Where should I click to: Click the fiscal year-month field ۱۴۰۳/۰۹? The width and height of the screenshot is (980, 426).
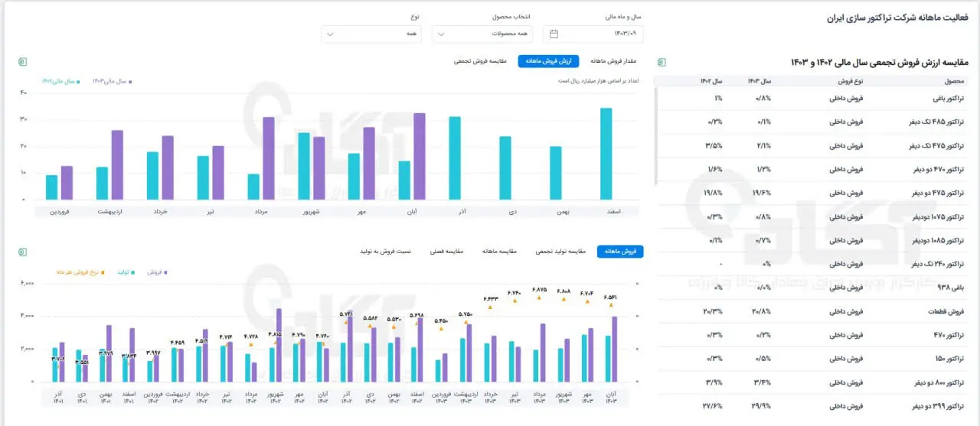point(593,34)
